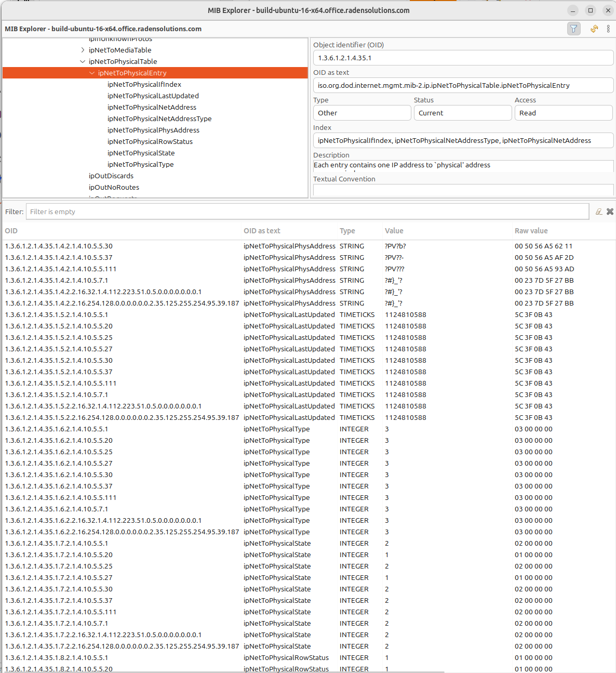Collapse the ipNetToPhysicalEntry tree node
This screenshot has width=616, height=673.
point(91,73)
